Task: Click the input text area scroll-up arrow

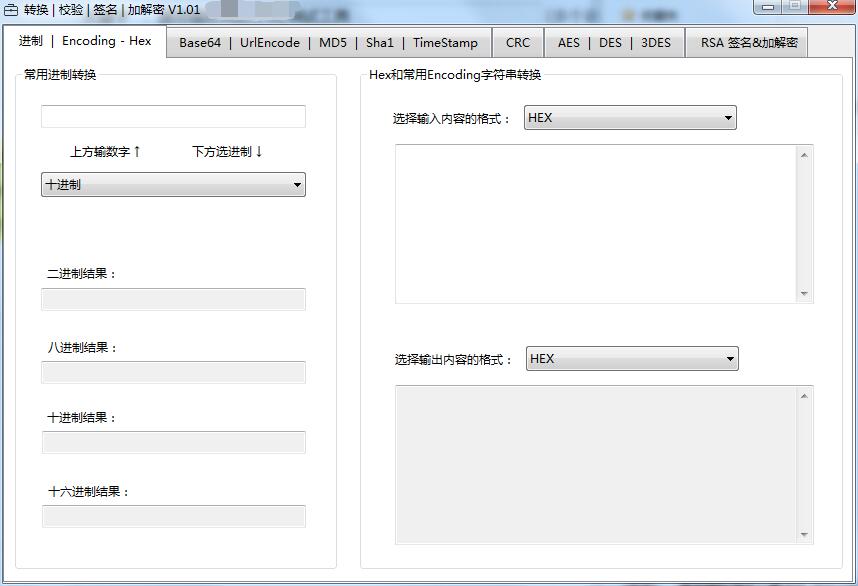Action: 804,155
